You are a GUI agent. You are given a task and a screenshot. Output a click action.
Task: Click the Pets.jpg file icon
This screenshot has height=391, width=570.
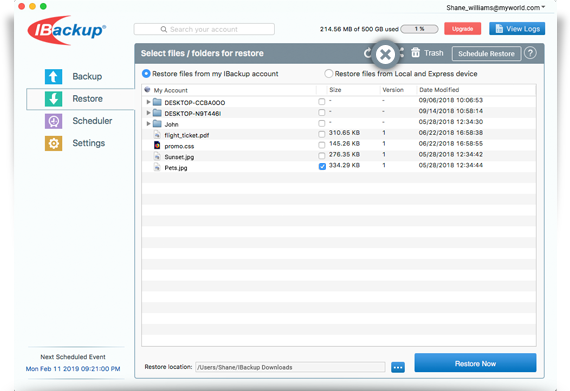[x=157, y=167]
